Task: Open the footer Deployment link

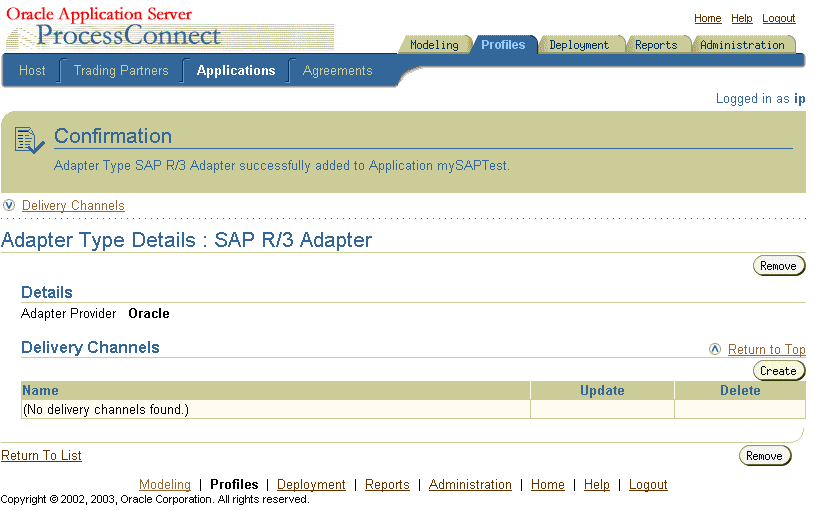Action: [x=311, y=485]
